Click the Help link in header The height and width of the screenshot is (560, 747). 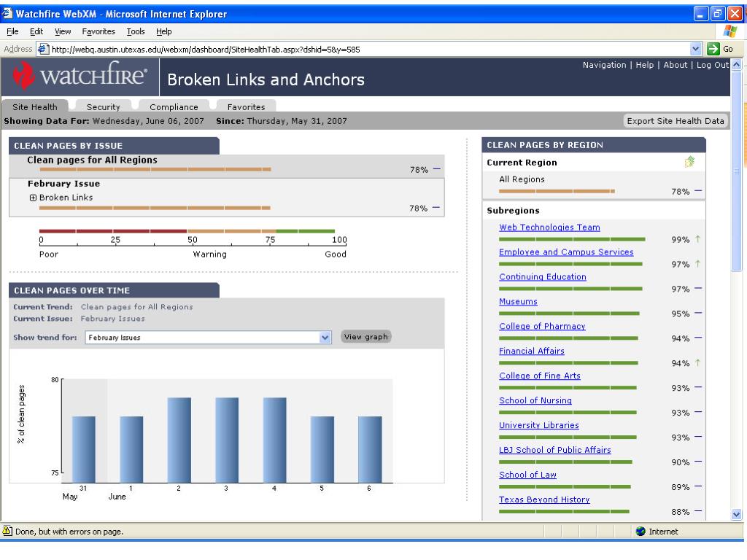[645, 65]
